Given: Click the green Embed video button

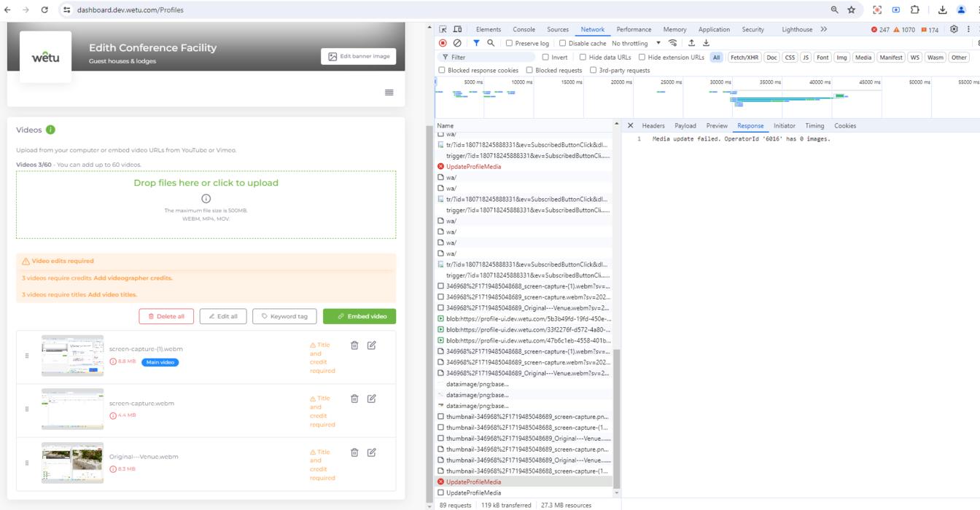Looking at the screenshot, I should coord(359,316).
